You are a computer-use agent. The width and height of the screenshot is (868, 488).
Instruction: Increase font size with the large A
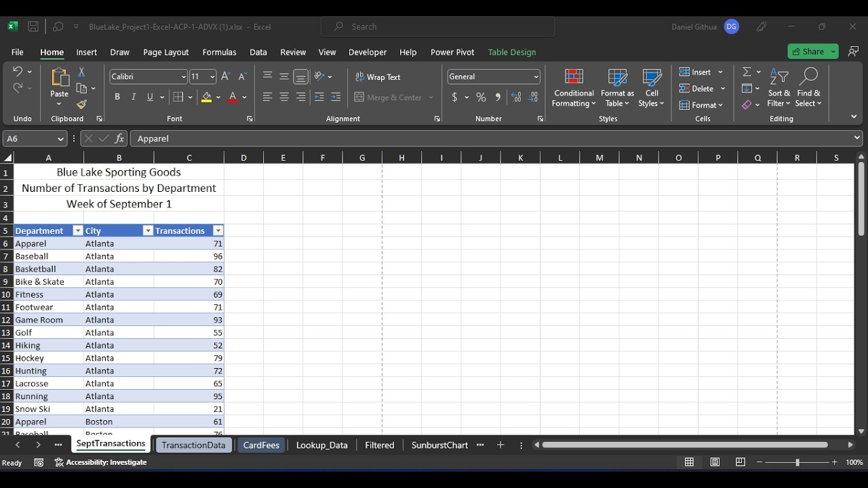pyautogui.click(x=226, y=77)
